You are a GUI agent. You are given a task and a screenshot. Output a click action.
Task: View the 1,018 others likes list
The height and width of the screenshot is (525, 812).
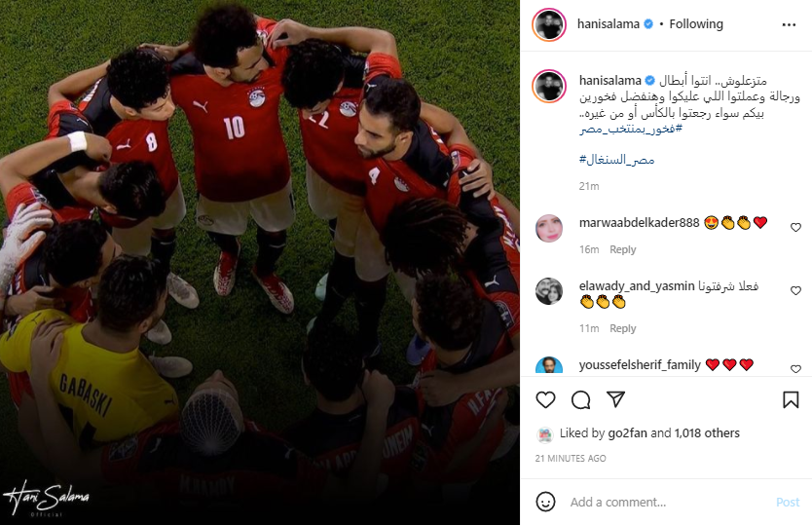coord(707,433)
